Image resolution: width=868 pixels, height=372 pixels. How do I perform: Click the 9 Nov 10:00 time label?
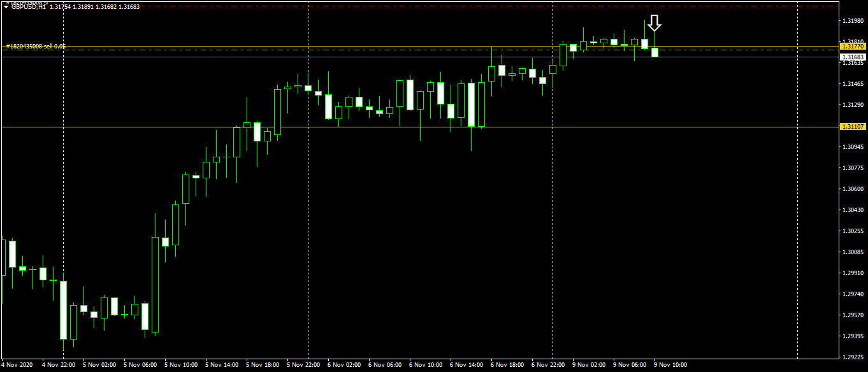[670, 365]
